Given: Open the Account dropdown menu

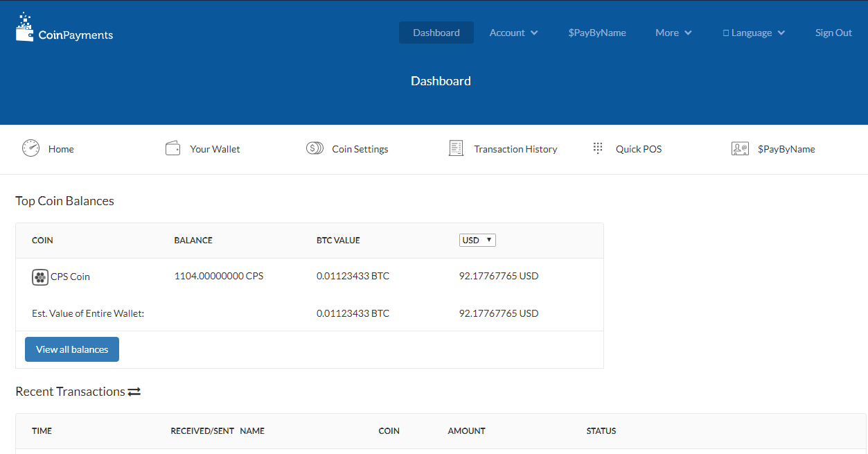Looking at the screenshot, I should 513,33.
